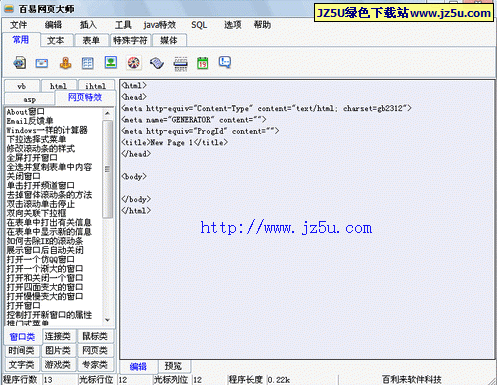Screen dimensions: 497x385
Task: Click the green calendar date icon
Action: [x=203, y=63]
